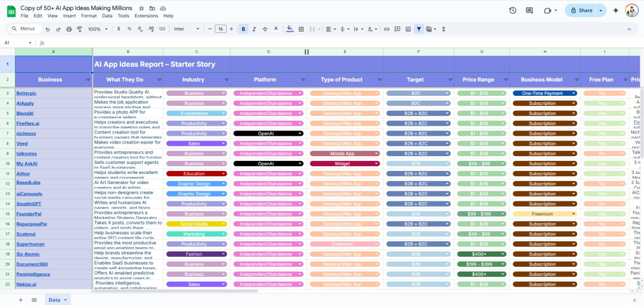Toggle the filter funnel button off
This screenshot has width=644, height=305.
pyautogui.click(x=419, y=29)
